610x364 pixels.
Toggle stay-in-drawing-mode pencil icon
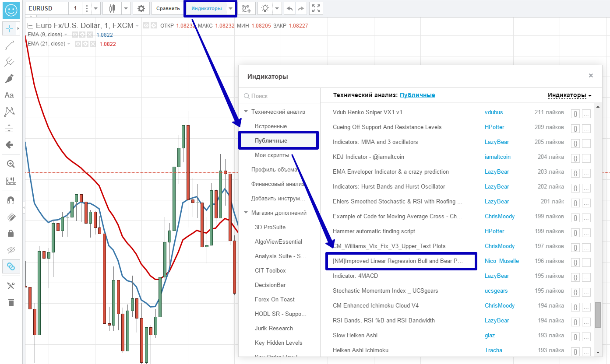coord(11,217)
